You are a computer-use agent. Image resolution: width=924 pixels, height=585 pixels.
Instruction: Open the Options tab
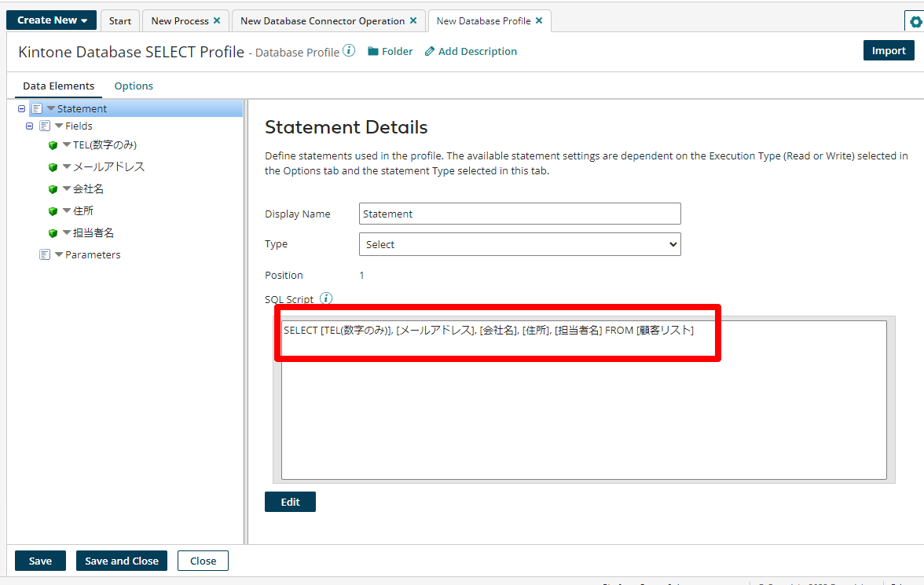click(x=134, y=86)
